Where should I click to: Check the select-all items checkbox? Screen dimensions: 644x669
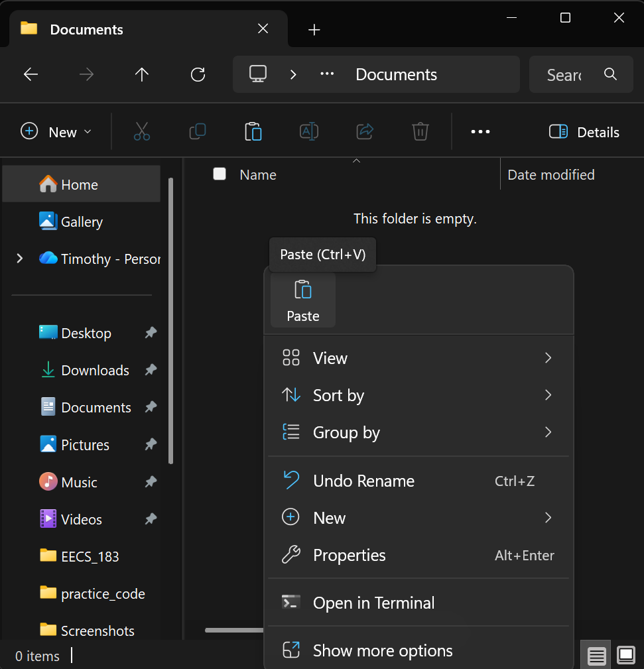click(220, 174)
